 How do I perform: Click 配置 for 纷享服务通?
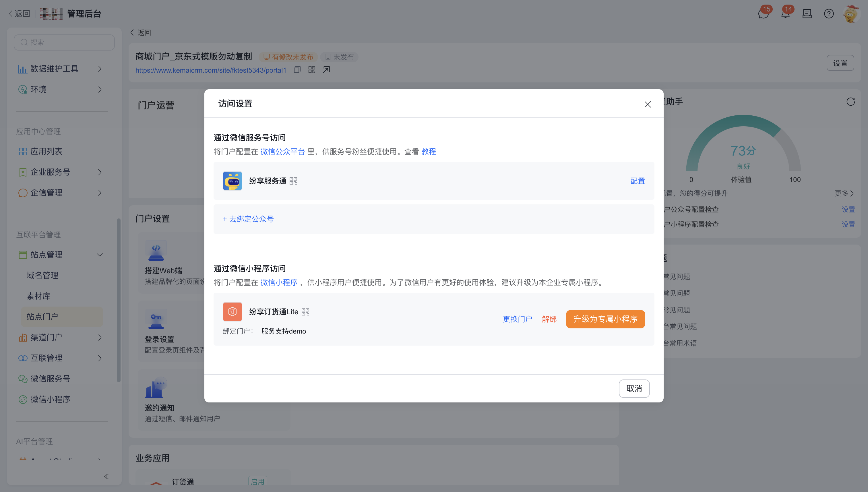637,181
